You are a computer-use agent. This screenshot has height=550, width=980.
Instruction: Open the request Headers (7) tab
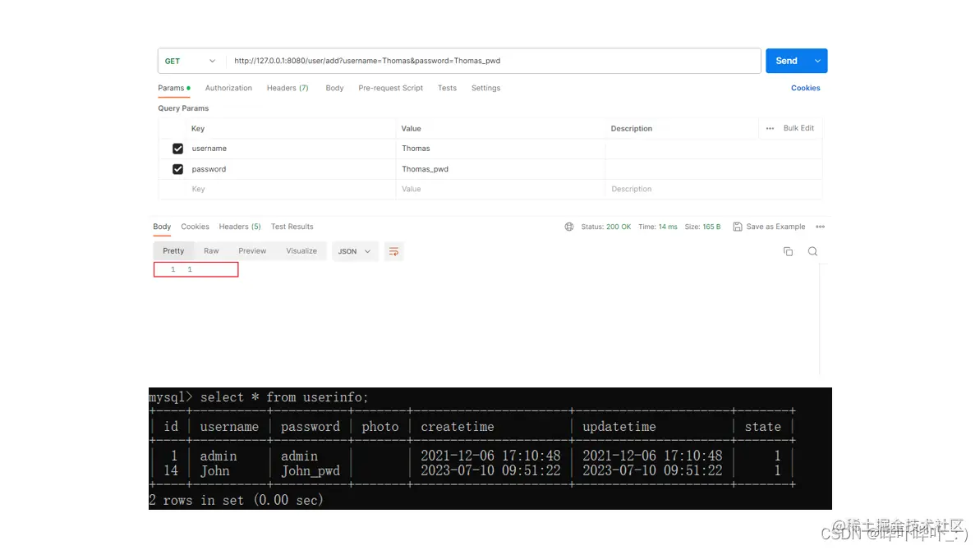288,88
